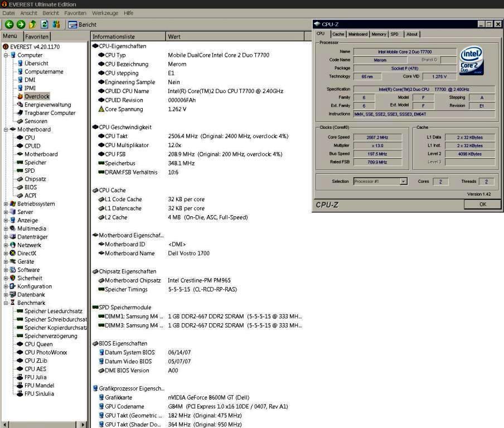Select the Speicher memory icon under Motherboard
The width and height of the screenshot is (504, 428).
20,163
